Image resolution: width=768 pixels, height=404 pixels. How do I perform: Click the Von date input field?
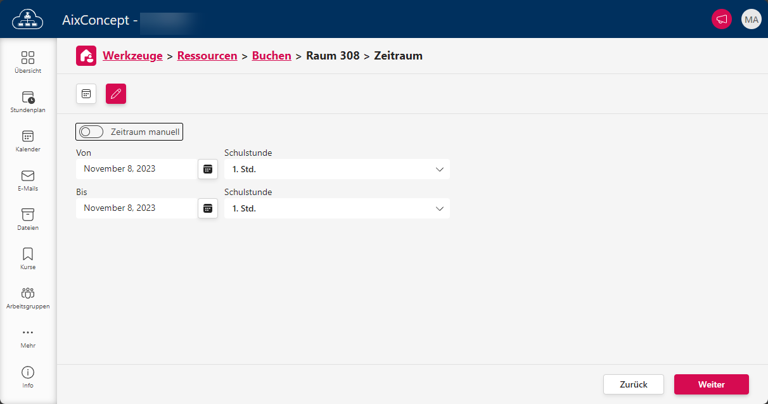point(136,169)
